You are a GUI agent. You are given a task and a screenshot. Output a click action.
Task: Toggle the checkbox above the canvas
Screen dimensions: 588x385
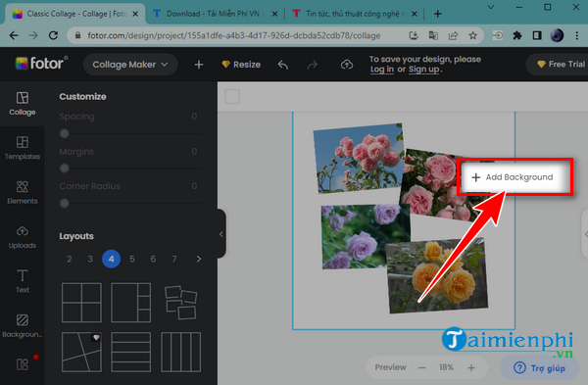click(232, 96)
